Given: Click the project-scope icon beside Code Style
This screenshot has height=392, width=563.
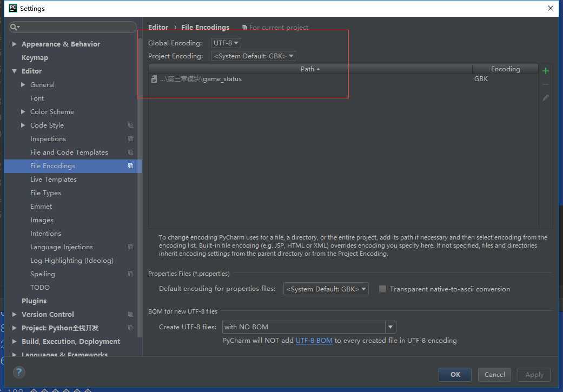Looking at the screenshot, I should tap(131, 125).
